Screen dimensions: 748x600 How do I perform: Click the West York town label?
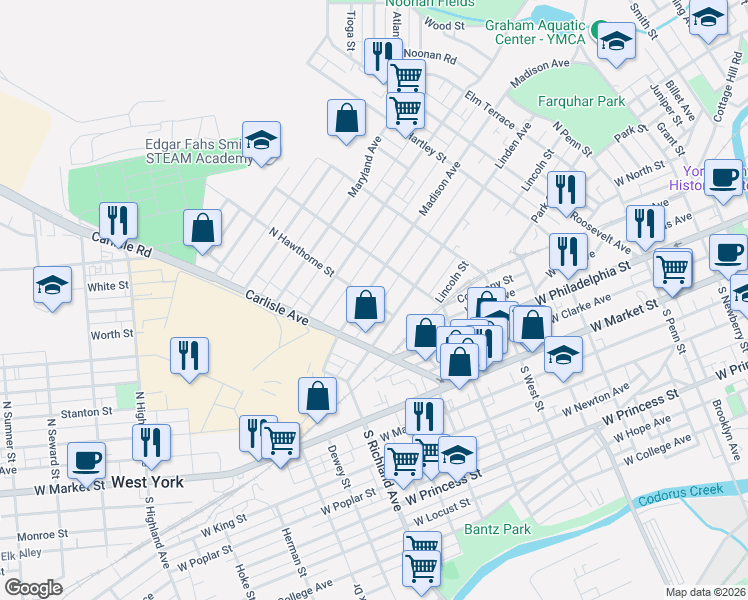tap(147, 482)
